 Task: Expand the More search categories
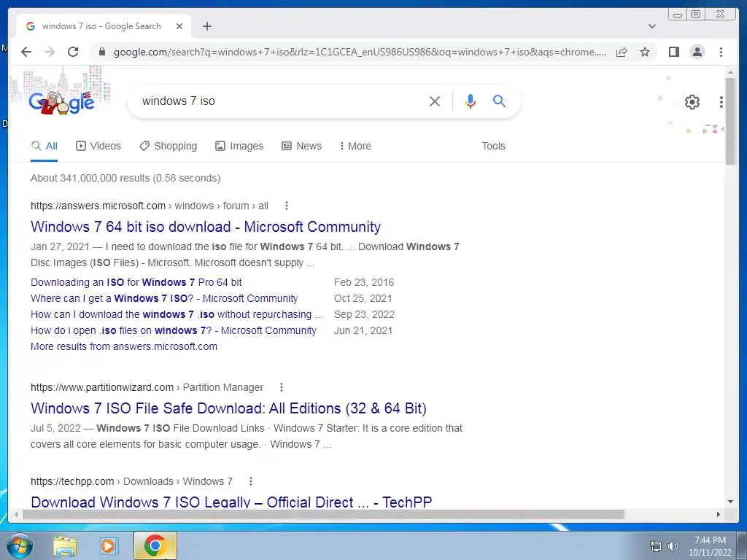coord(355,146)
